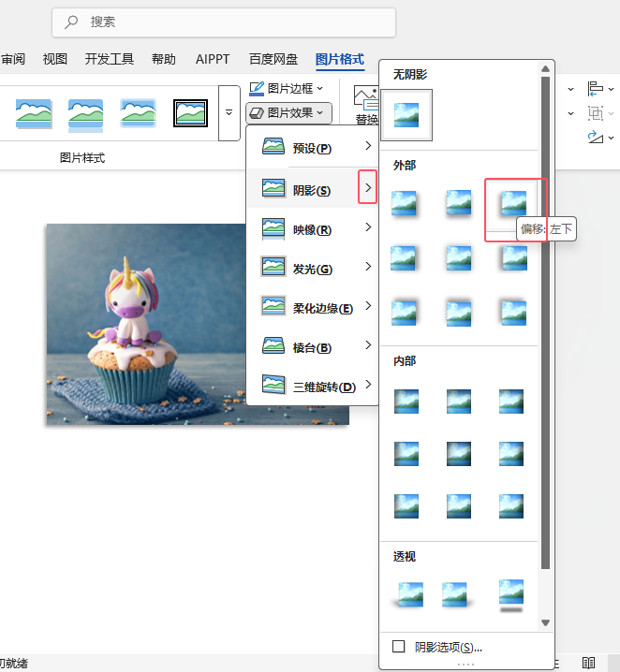This screenshot has height=672, width=620.
Task: Choose first inner shadow in top row
Action: coord(406,402)
